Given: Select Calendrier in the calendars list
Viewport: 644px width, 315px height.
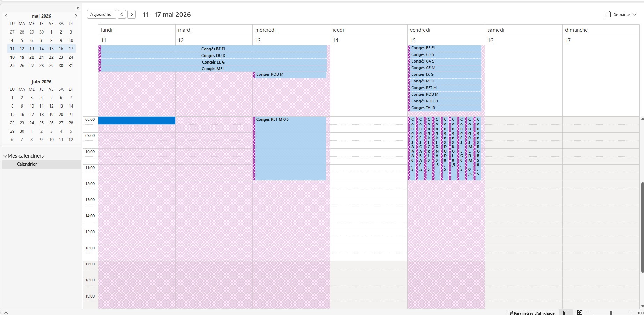Looking at the screenshot, I should click(27, 164).
